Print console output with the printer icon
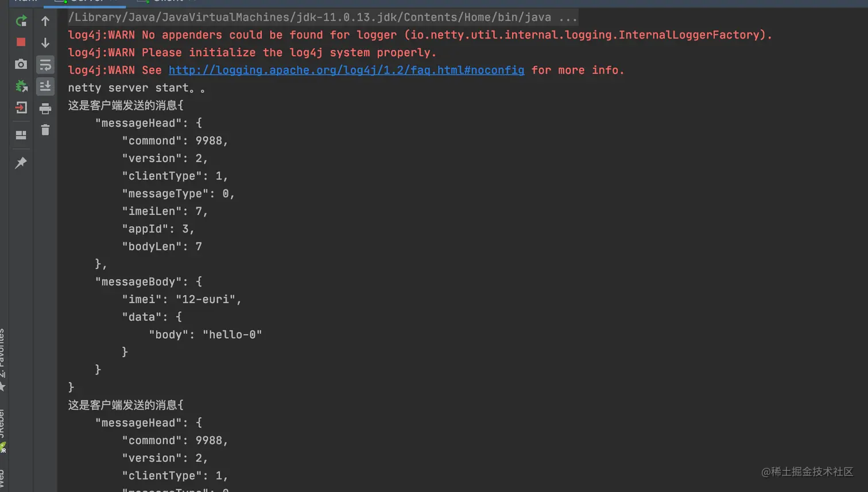The image size is (868, 492). (x=45, y=108)
